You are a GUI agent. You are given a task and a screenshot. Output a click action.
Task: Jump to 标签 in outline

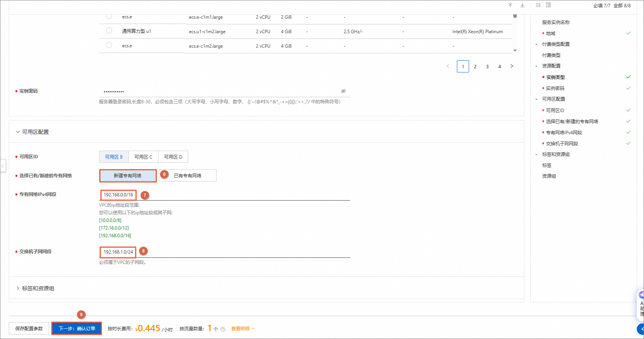(547, 165)
